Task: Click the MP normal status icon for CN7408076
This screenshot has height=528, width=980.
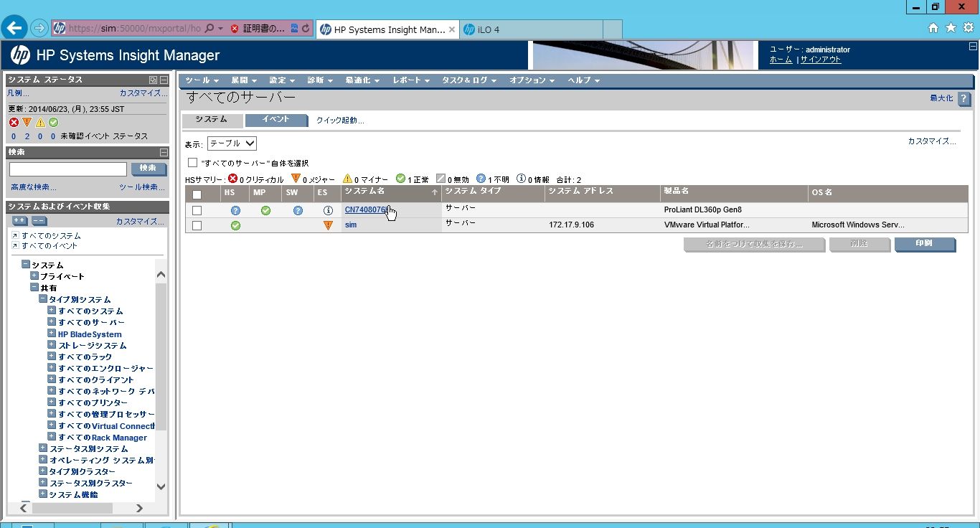Action: click(x=265, y=211)
